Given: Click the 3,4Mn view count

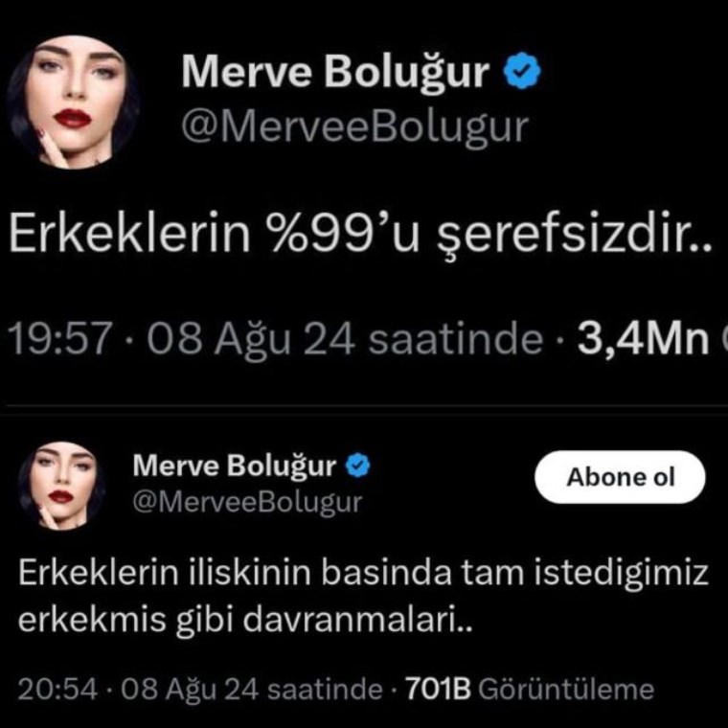Looking at the screenshot, I should pyautogui.click(x=643, y=338).
